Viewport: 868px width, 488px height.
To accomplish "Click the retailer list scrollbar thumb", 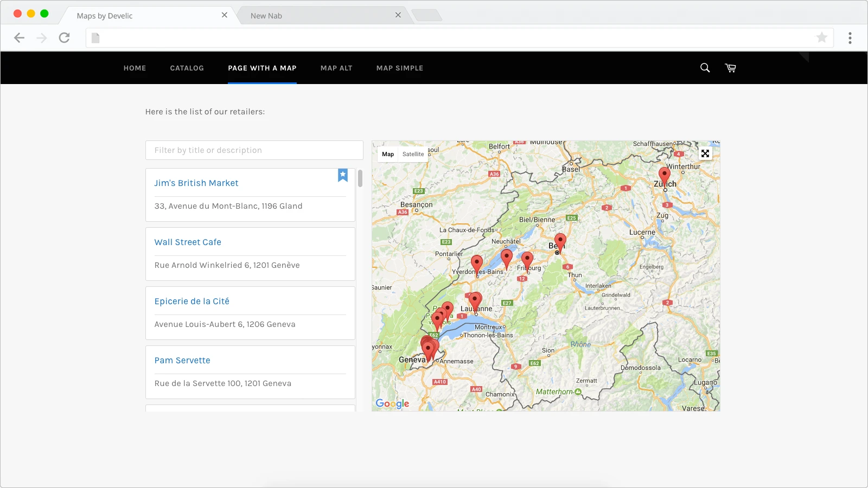I will [x=360, y=178].
